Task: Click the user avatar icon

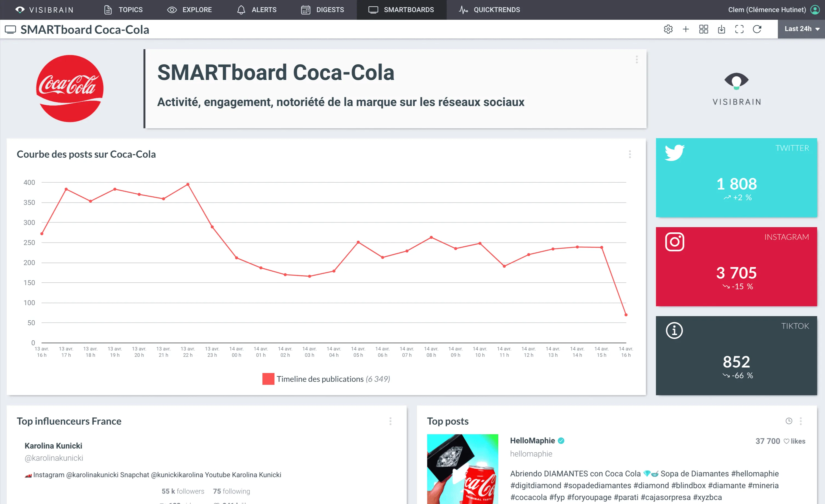Action: [x=815, y=10]
